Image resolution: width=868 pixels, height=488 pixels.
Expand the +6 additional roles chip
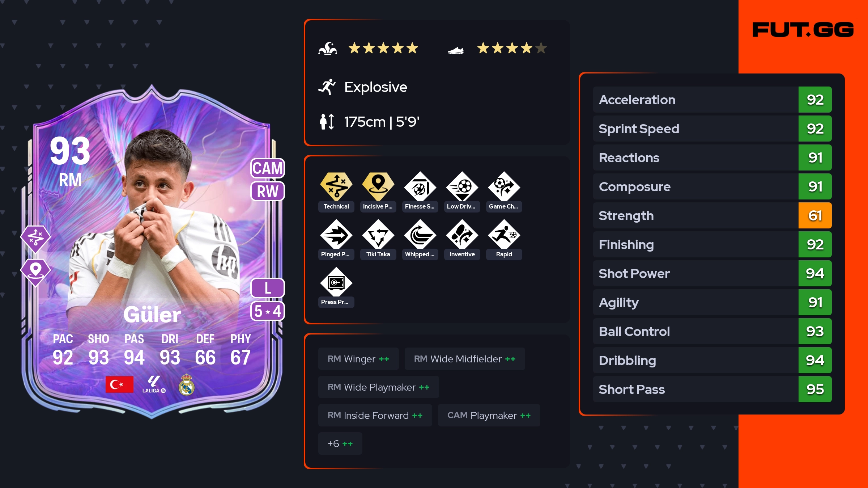tap(340, 443)
